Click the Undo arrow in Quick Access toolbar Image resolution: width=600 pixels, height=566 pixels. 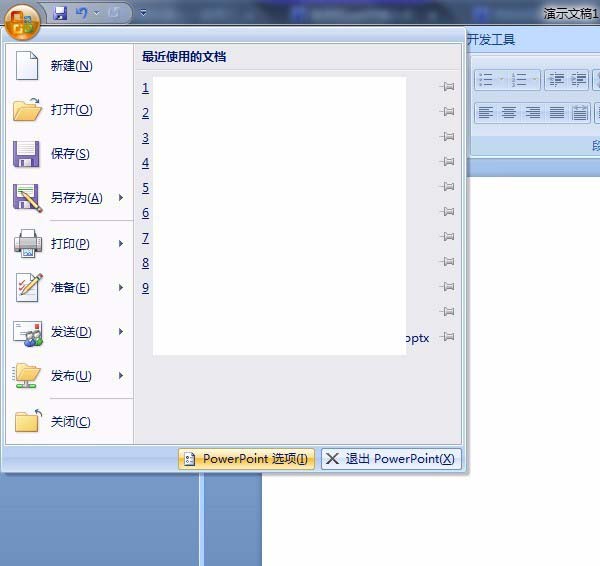tap(81, 13)
